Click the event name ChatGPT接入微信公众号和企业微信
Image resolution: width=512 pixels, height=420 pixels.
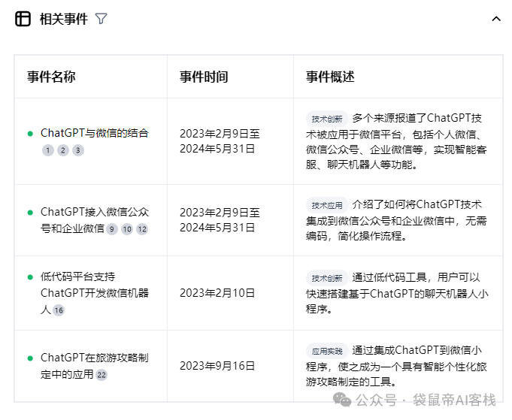click(x=95, y=220)
